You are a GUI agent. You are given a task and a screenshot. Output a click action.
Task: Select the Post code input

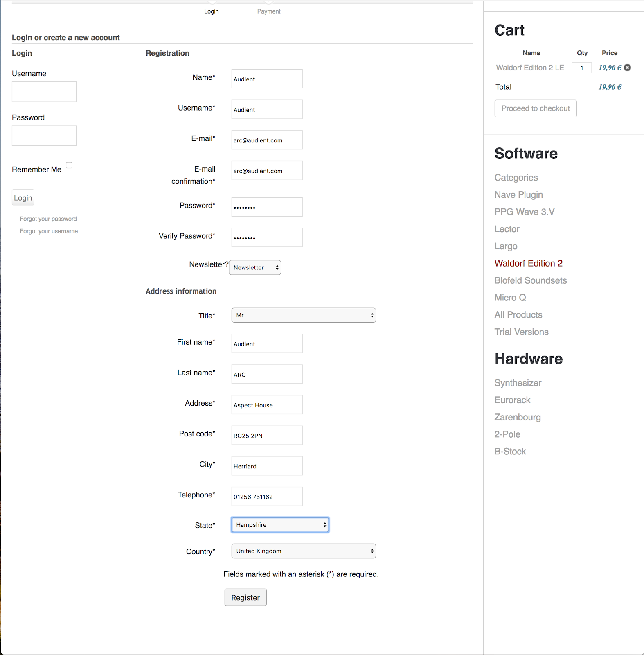point(267,436)
